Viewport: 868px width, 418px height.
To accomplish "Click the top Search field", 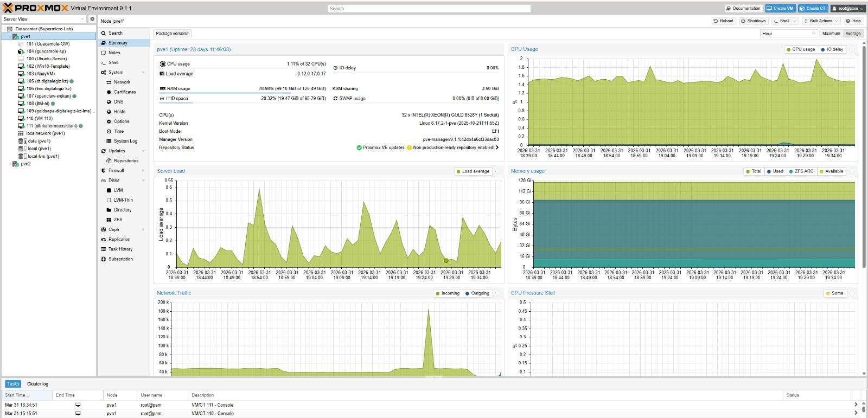I will click(x=429, y=9).
